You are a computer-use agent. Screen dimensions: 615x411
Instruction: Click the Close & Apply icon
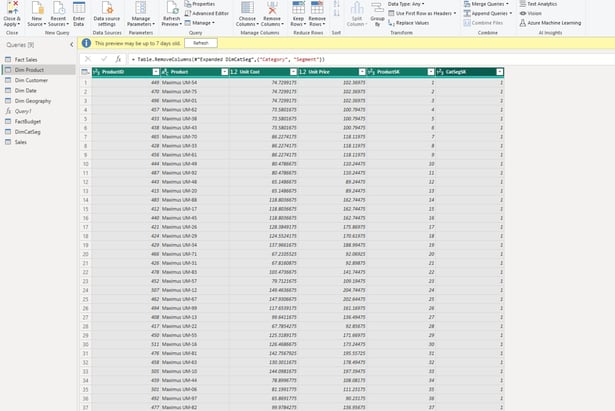12,8
